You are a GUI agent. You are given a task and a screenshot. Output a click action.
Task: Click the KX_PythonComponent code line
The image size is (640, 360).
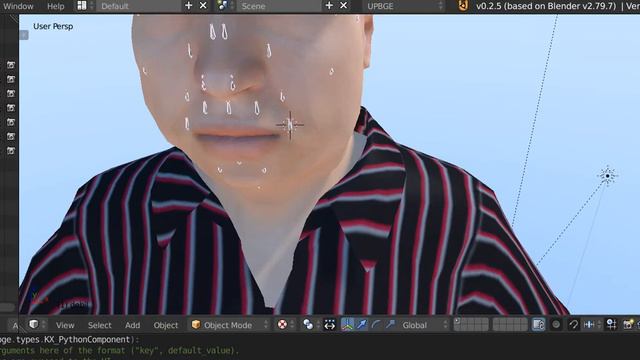pyautogui.click(x=69, y=340)
